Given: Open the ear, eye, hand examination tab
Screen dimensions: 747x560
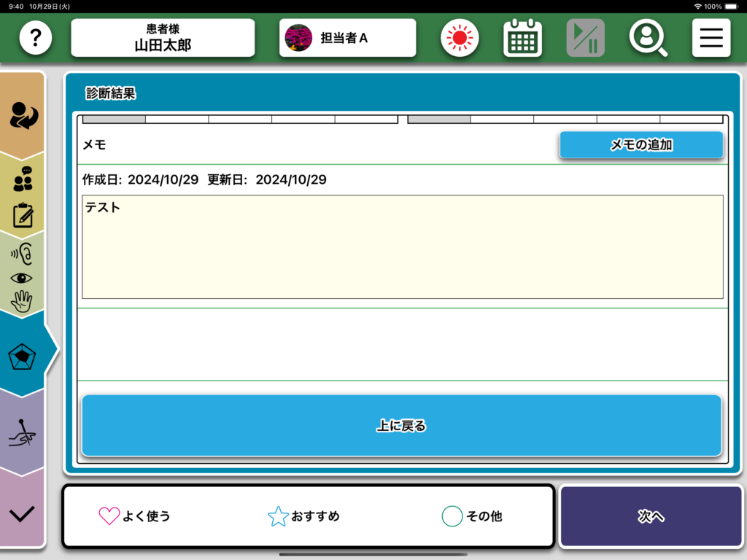Looking at the screenshot, I should click(23, 277).
